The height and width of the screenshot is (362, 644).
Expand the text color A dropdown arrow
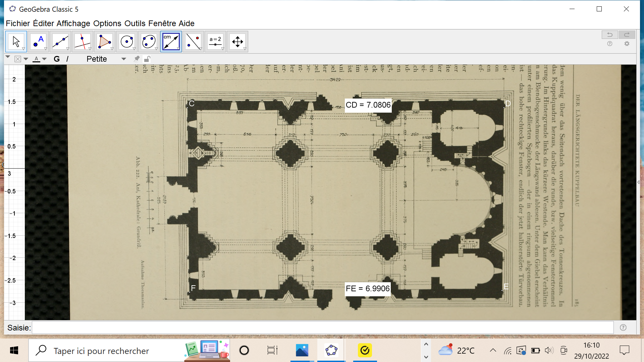point(44,59)
